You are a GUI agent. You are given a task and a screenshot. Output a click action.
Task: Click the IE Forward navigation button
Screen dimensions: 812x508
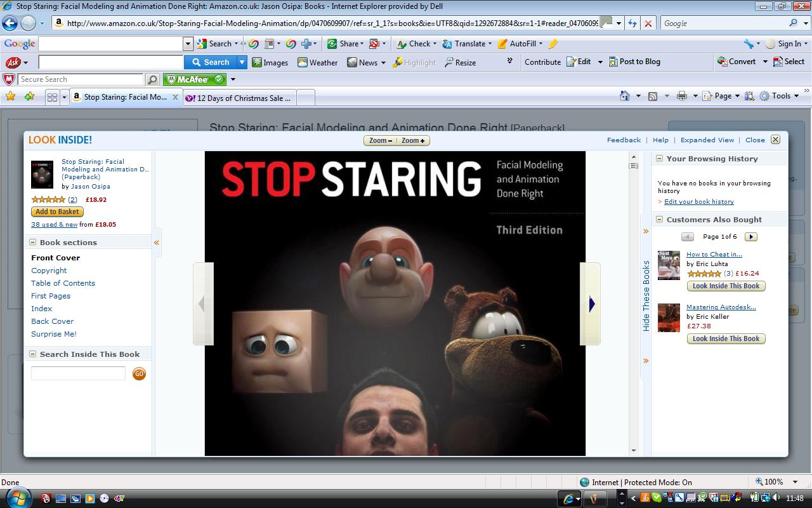point(28,23)
